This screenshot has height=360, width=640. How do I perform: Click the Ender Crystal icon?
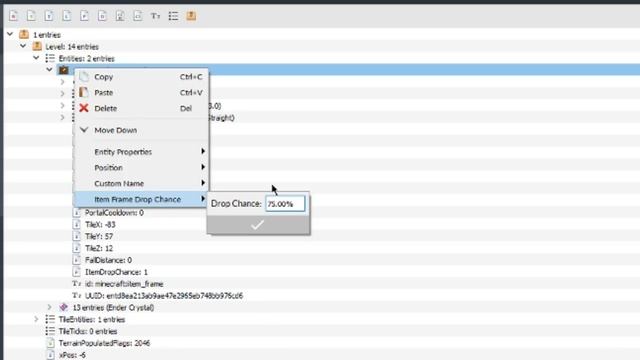(x=63, y=307)
